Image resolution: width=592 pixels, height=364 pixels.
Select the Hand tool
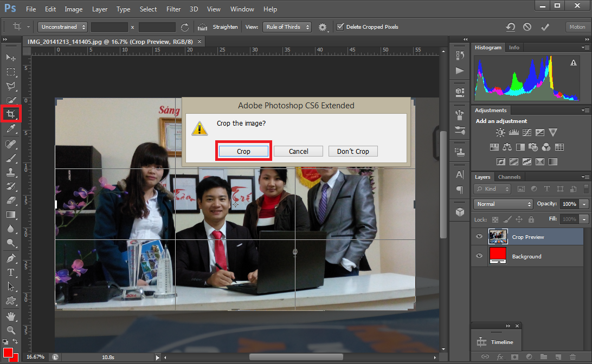tap(11, 316)
